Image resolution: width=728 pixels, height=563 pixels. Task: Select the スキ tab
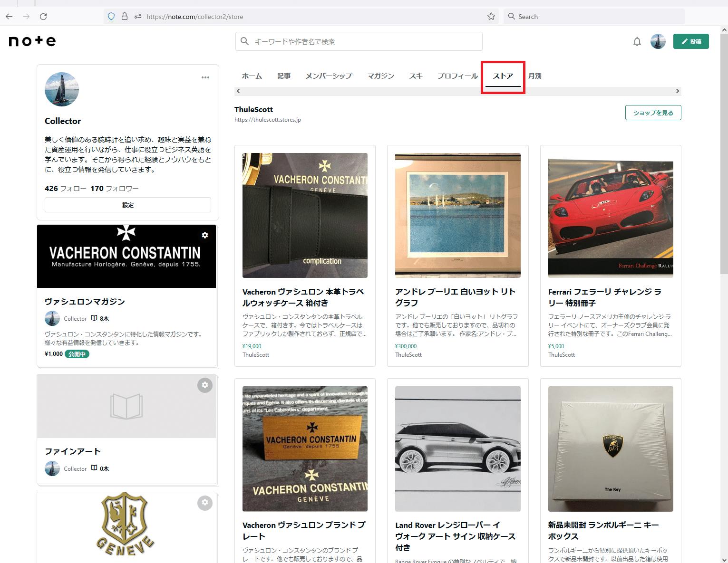[416, 76]
